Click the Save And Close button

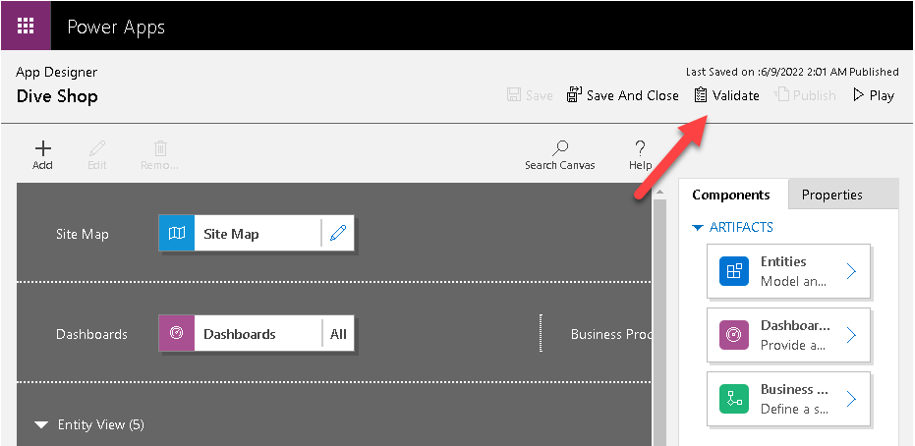pos(623,95)
